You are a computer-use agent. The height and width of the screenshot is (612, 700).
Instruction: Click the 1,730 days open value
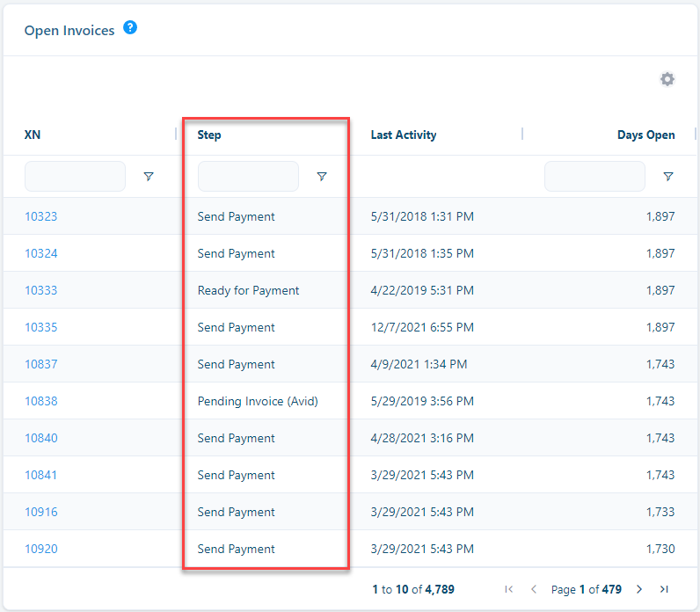tap(660, 549)
